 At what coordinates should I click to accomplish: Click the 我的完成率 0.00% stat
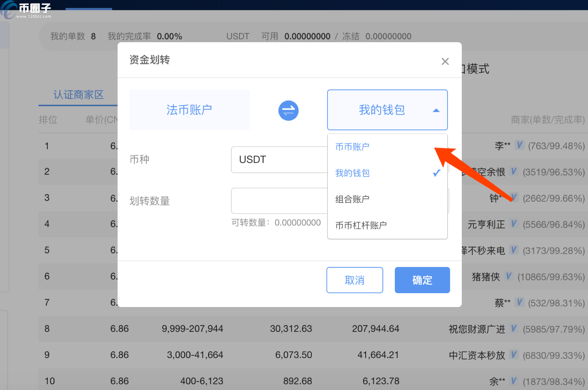(145, 36)
